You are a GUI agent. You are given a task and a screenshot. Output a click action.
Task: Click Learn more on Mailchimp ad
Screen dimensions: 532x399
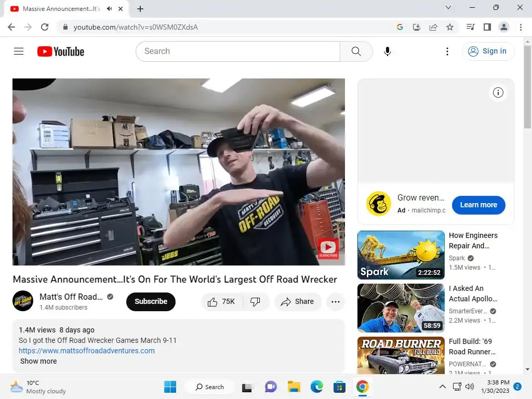(x=478, y=205)
